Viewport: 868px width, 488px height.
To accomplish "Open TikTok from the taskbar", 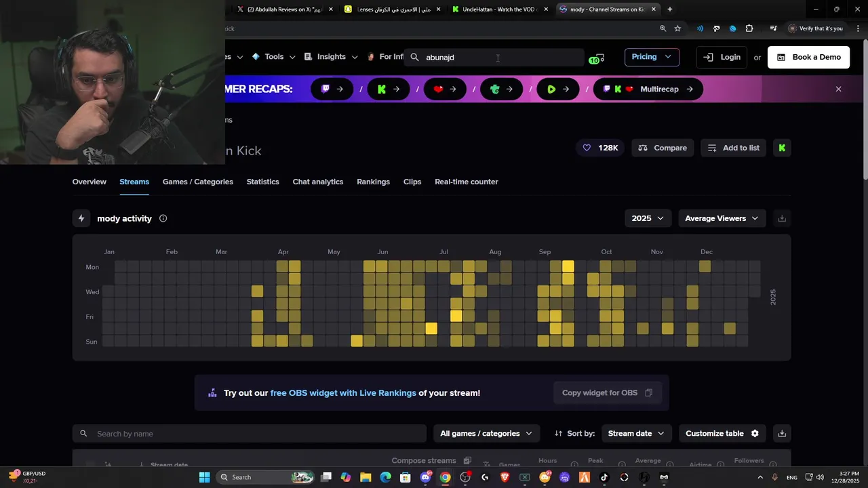I will 604,477.
